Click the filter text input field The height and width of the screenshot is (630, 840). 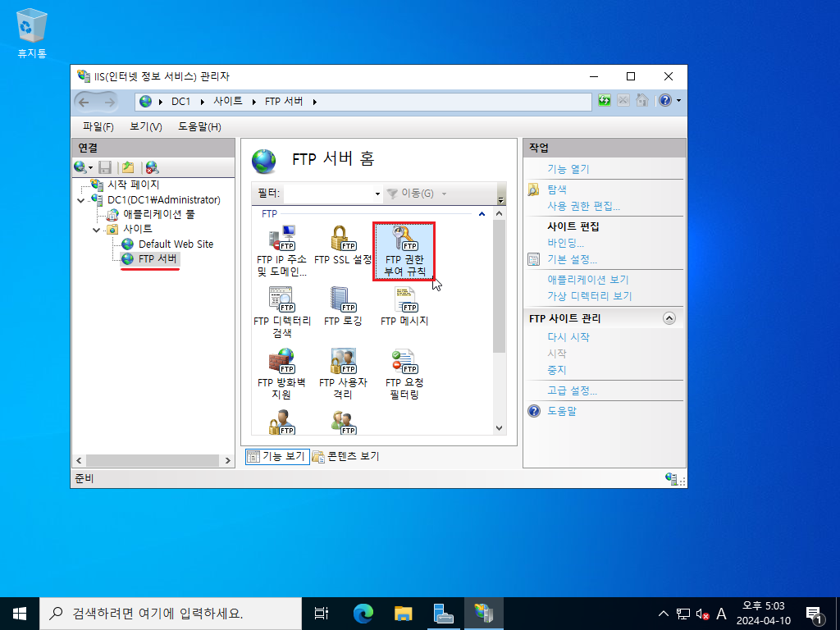tap(328, 194)
